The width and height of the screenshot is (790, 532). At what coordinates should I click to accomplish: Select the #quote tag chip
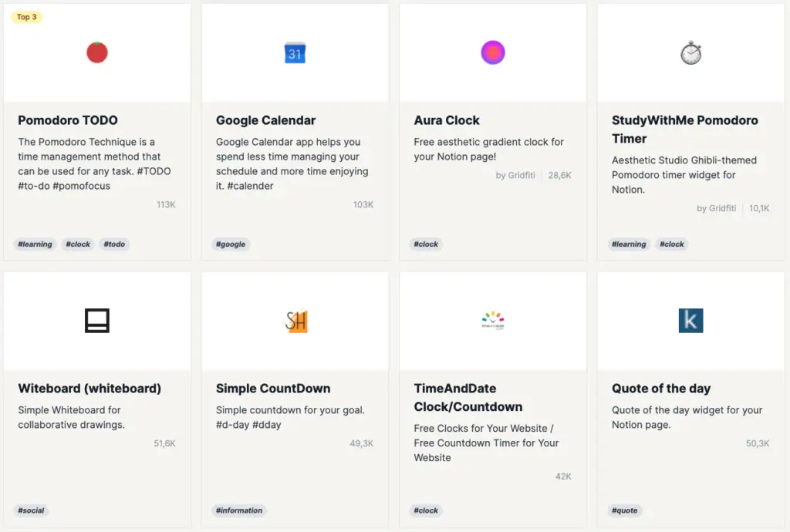(x=625, y=510)
